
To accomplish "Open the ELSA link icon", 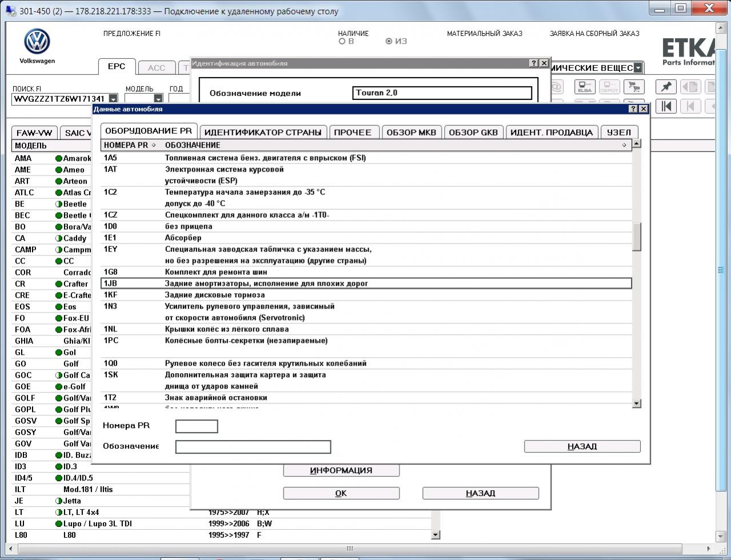I will (x=585, y=87).
